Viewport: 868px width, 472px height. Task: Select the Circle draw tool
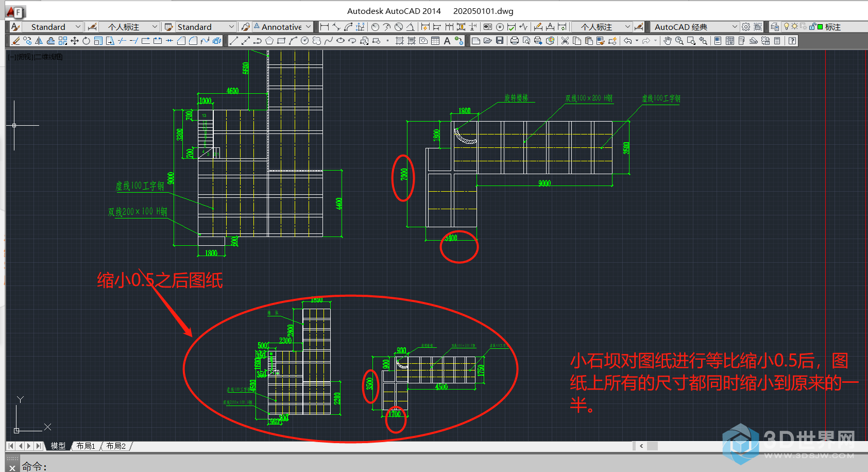pos(304,41)
